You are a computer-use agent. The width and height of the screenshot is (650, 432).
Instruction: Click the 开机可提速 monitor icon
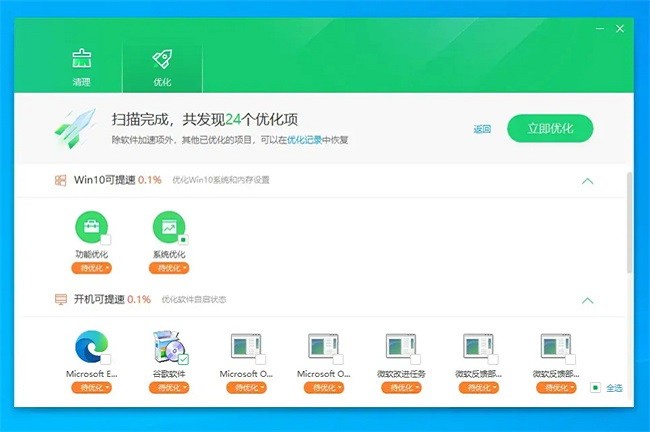pyautogui.click(x=61, y=299)
